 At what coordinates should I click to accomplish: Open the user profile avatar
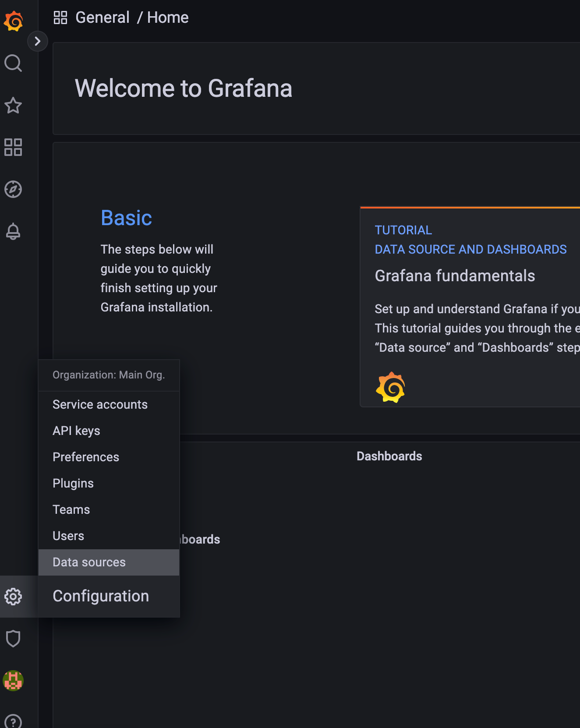pos(13,681)
